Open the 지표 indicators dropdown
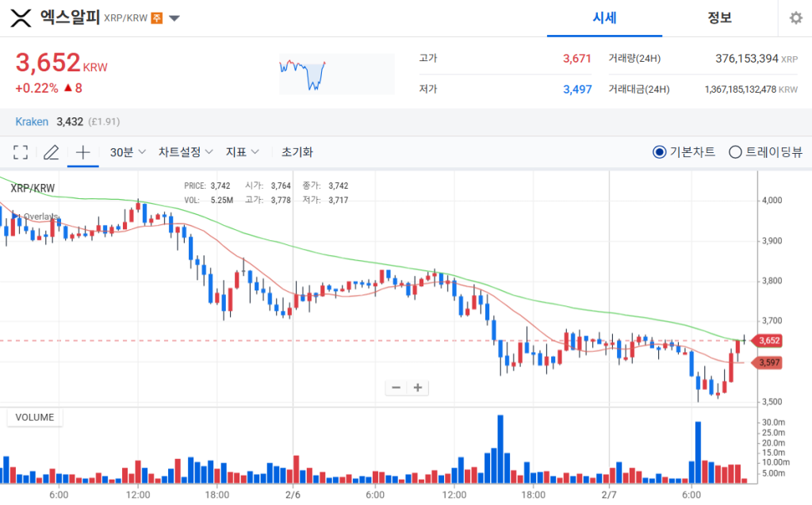 click(242, 152)
